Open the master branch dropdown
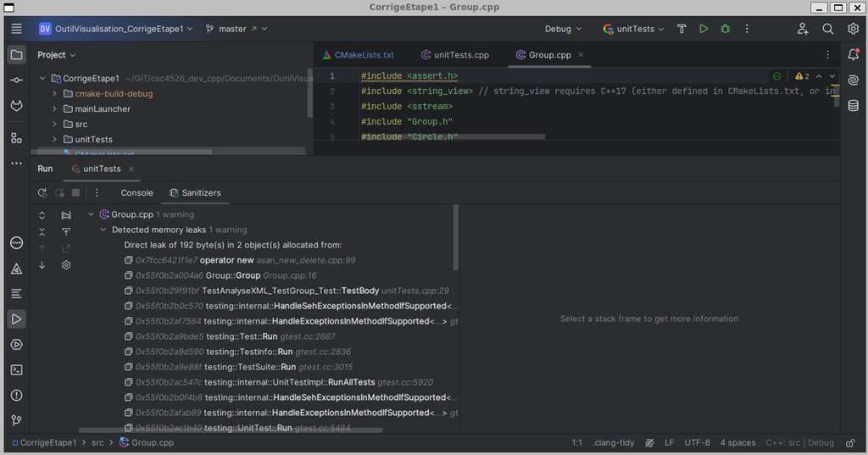Screen dimensions: 868x455 coord(236,29)
